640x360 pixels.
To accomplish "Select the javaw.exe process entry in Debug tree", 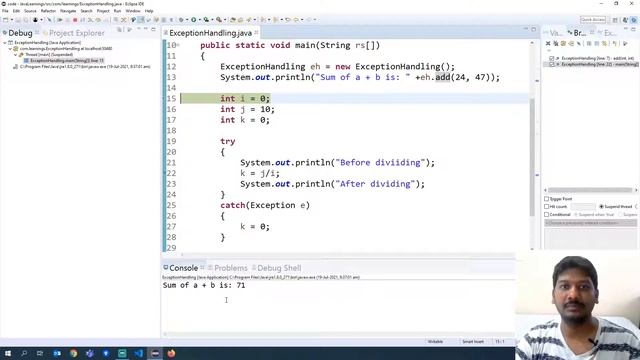I will coord(82,67).
